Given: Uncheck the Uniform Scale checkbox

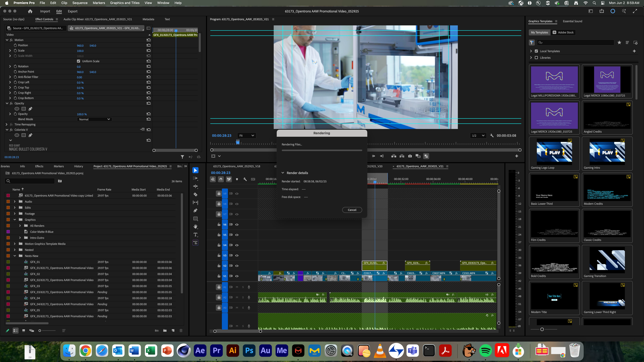Looking at the screenshot, I should [x=78, y=61].
